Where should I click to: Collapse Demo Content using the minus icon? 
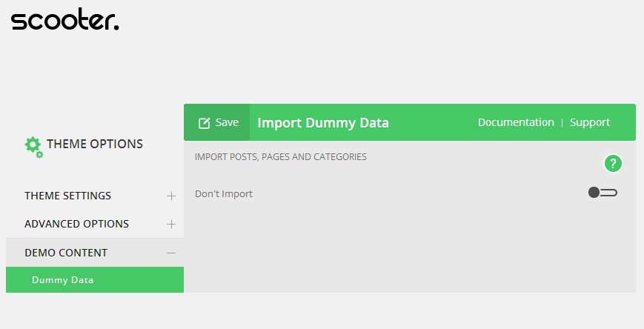coord(171,253)
